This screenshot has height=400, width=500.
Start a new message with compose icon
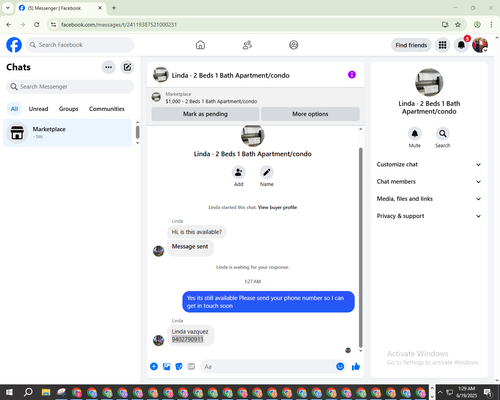[x=127, y=67]
